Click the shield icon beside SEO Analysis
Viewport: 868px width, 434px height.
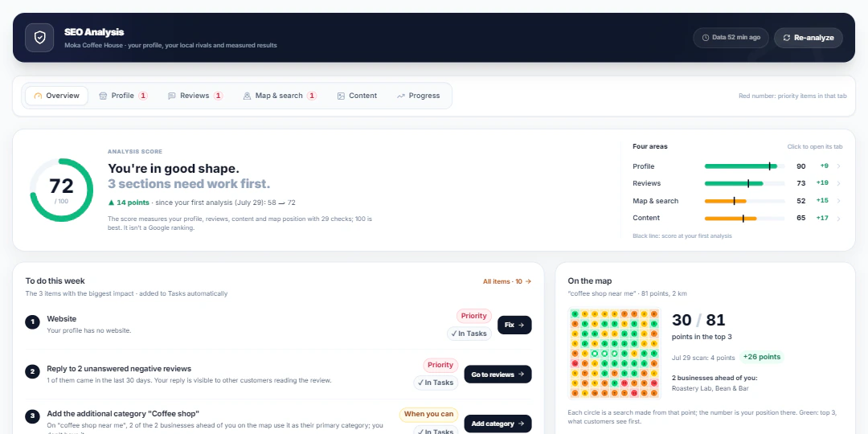39,38
